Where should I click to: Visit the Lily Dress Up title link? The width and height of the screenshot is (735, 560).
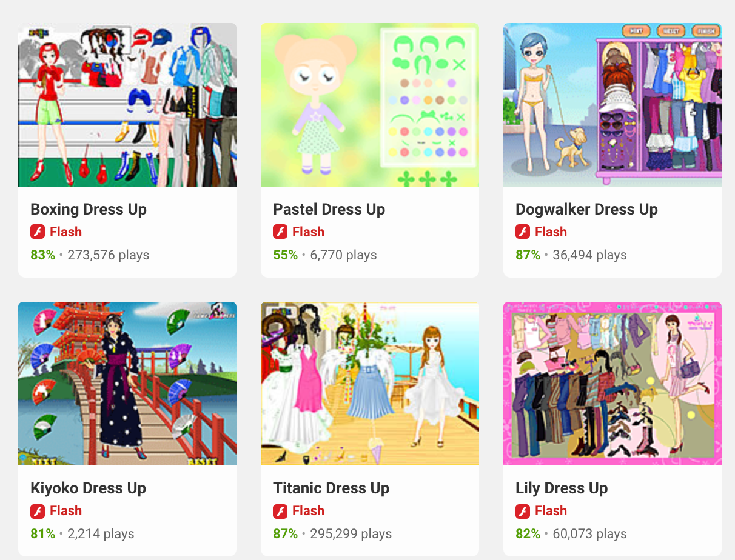point(562,488)
